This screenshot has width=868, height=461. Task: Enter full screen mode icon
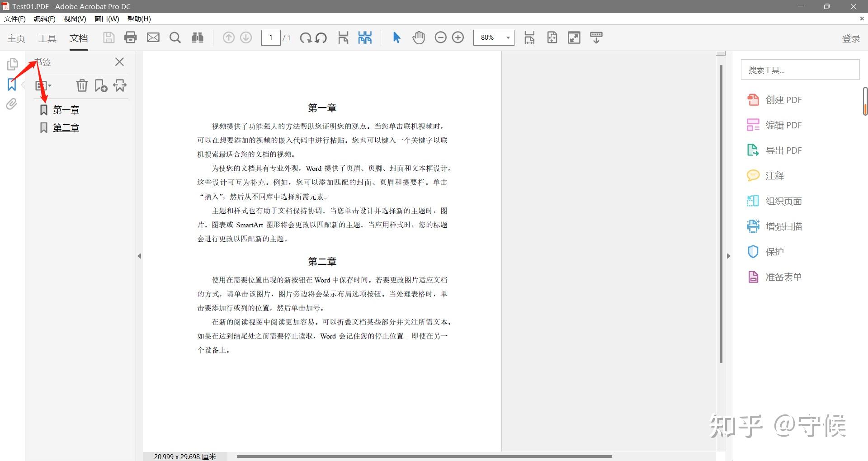pos(574,38)
